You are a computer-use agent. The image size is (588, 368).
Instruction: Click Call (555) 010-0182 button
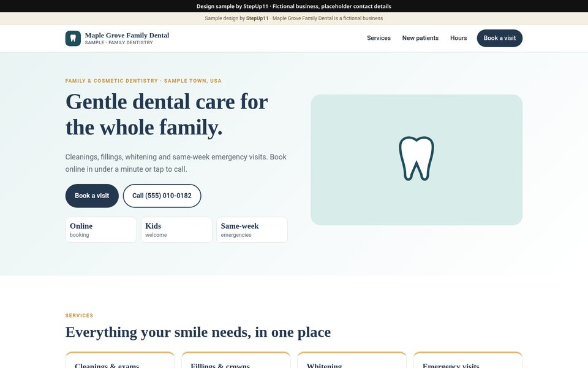(162, 196)
